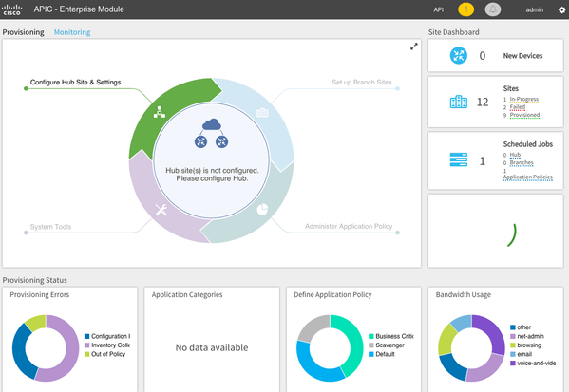This screenshot has height=392, width=569.
Task: Click the Bandwidth Usage card title
Action: click(x=464, y=295)
